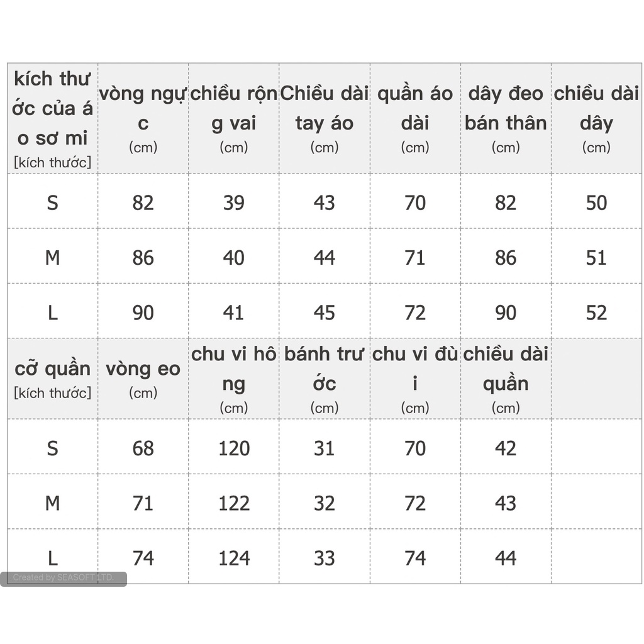Select the "kích thước của áo sơ mi" header
This screenshot has height=644, width=644.
tap(53, 118)
